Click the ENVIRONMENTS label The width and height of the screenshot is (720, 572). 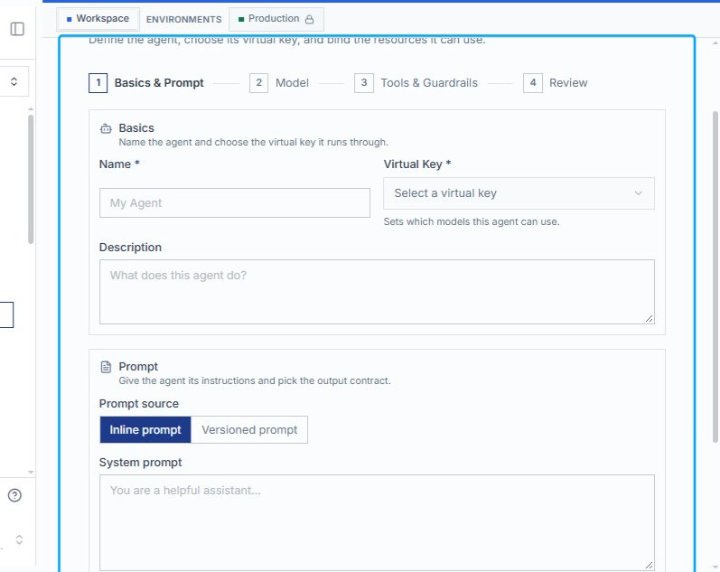click(x=184, y=19)
